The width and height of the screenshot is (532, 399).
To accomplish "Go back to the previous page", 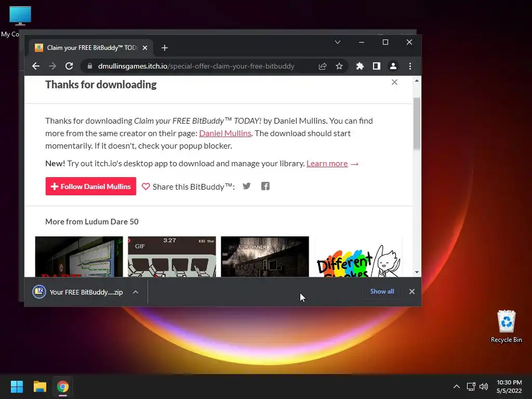I will [36, 66].
